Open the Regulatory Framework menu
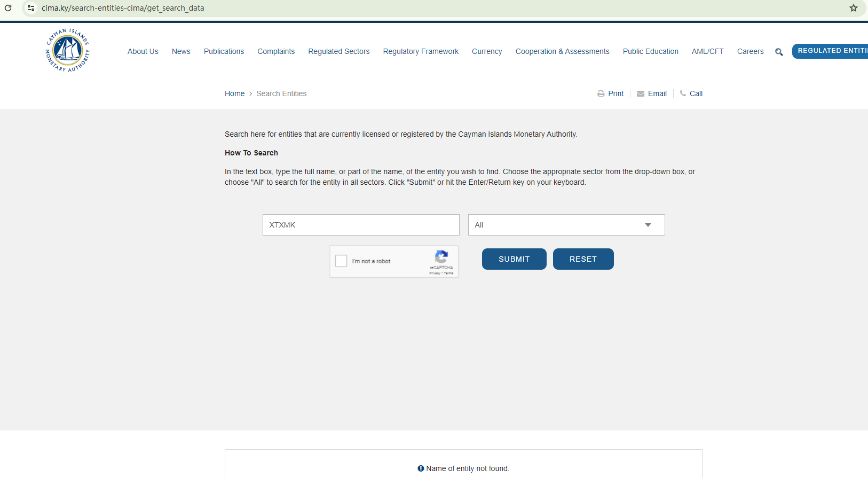868x478 pixels. 421,51
